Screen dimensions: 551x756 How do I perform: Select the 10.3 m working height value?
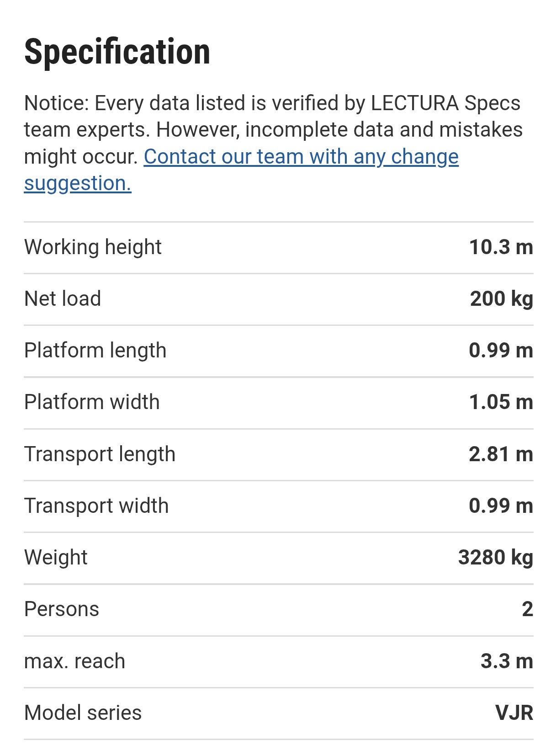tap(501, 247)
